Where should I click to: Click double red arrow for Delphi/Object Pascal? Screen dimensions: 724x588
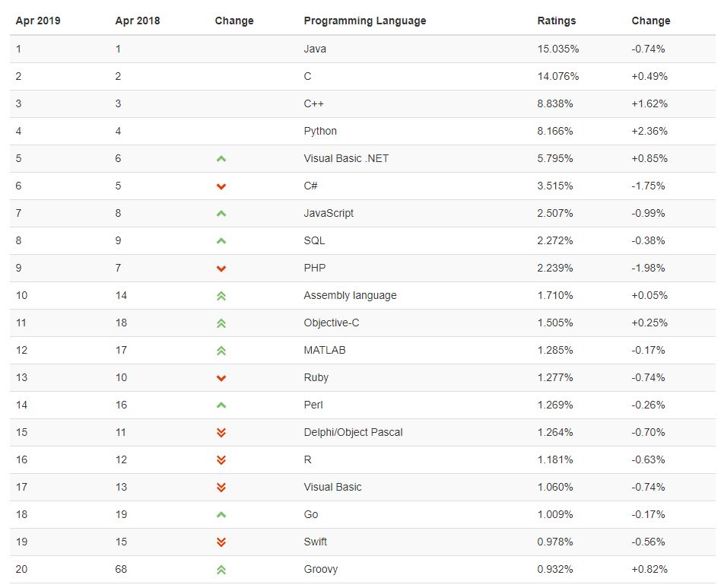(x=221, y=432)
